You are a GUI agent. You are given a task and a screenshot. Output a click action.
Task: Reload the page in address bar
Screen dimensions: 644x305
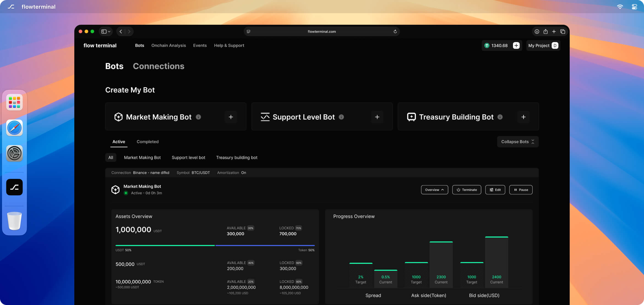pyautogui.click(x=395, y=32)
